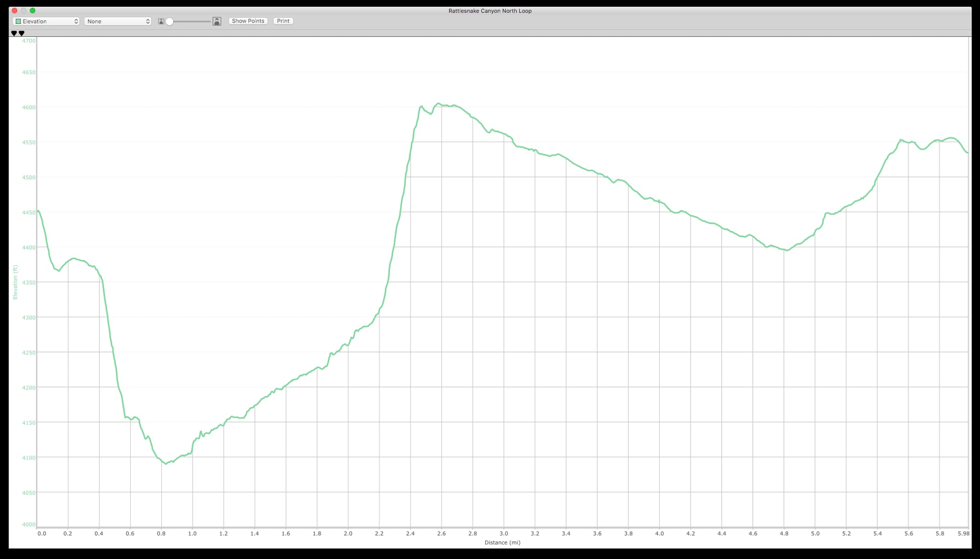Open the None secondary series dropdown
Screen dimensions: 980x559
tap(118, 21)
